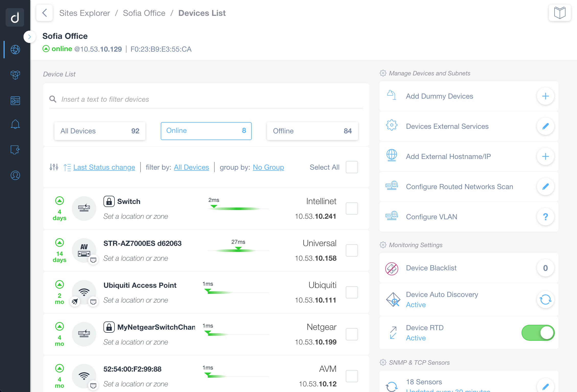Open STR-AZ7000ES d62063 device
This screenshot has width=577, height=392.
coord(142,243)
